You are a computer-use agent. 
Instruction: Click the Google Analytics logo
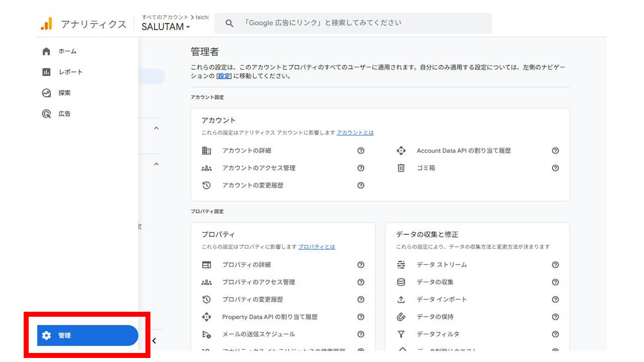pos(46,24)
